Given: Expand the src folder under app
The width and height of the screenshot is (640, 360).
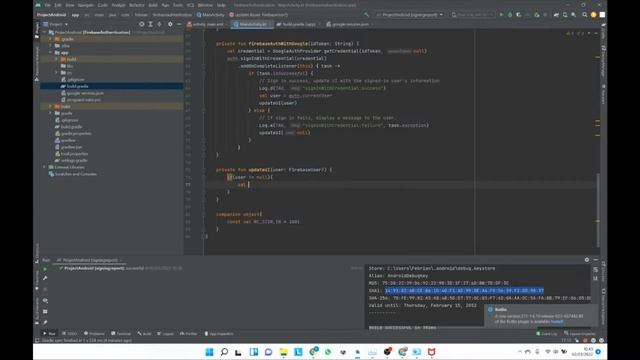Looking at the screenshot, I should [56, 73].
